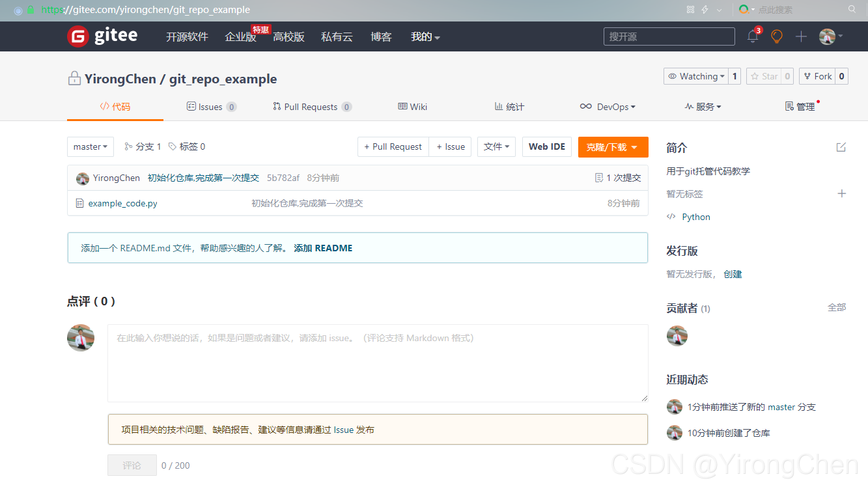868x485 pixels.
Task: Switch to the Issues tab
Action: click(x=211, y=107)
